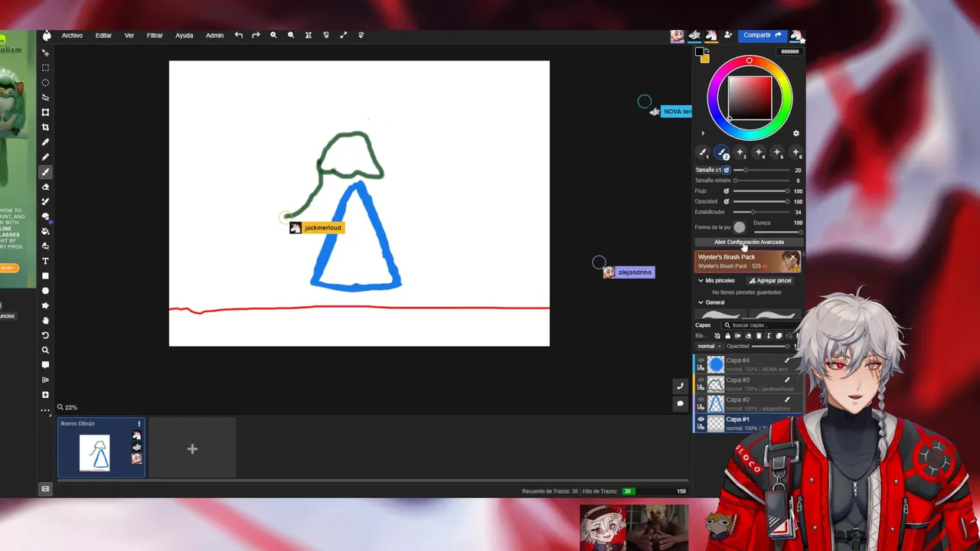The image size is (980, 551).
Task: Open more tools ellipsis in left toolbar
Action: 45,410
